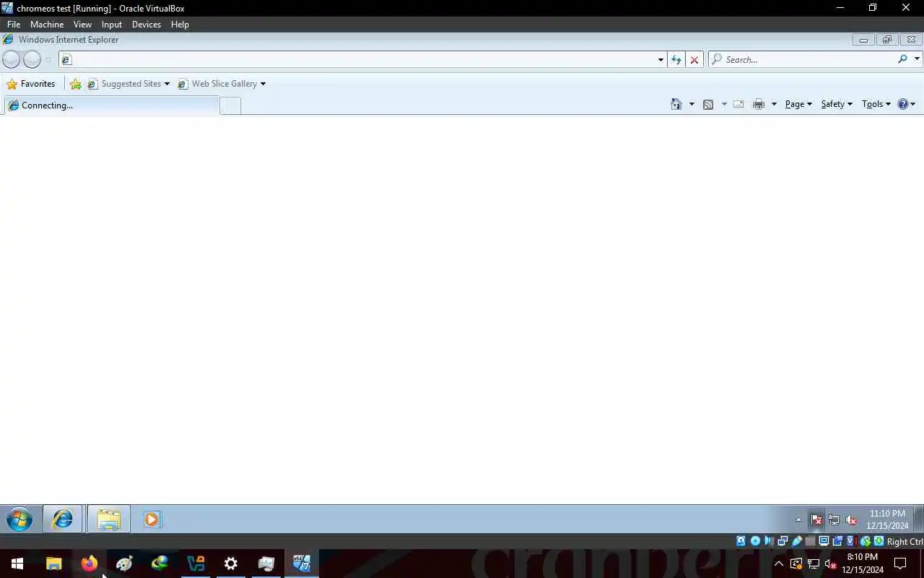Viewport: 924px width, 578px height.
Task: Open the Tools menu
Action: (876, 104)
